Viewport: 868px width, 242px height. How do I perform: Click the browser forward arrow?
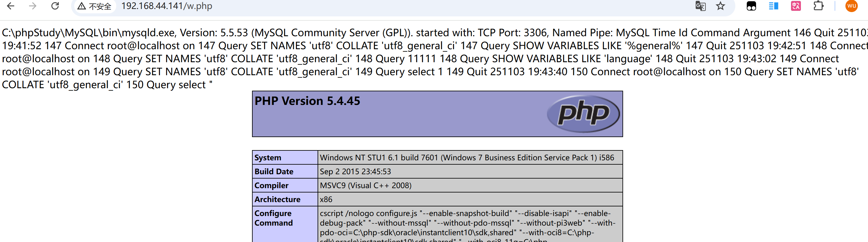33,6
